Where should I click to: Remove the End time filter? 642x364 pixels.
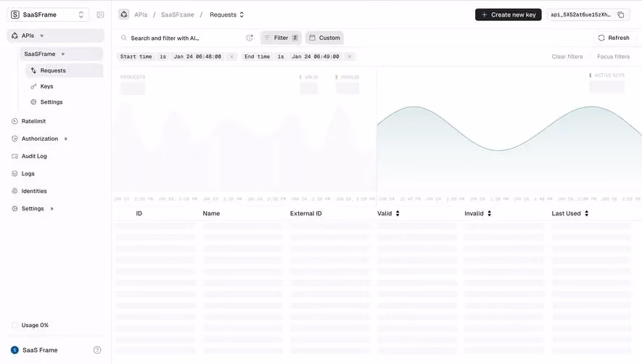coord(349,57)
